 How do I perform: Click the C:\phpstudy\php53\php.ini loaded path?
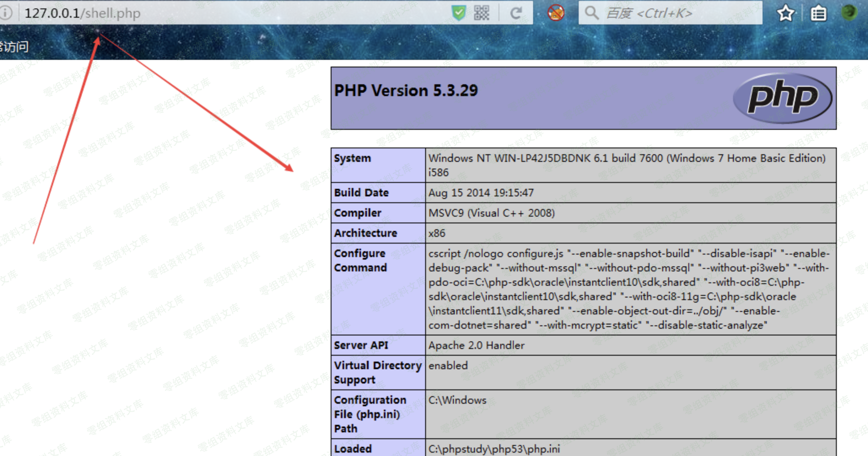[x=494, y=449]
